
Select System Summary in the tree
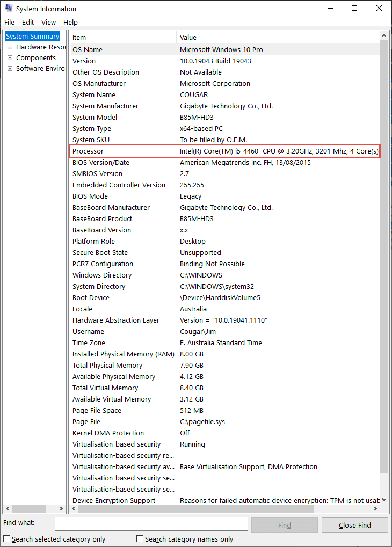32,37
